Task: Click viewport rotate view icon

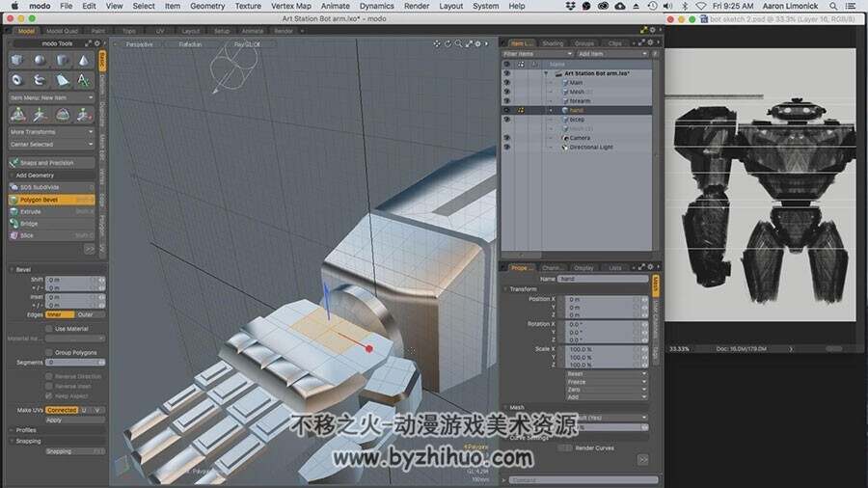Action: point(448,43)
